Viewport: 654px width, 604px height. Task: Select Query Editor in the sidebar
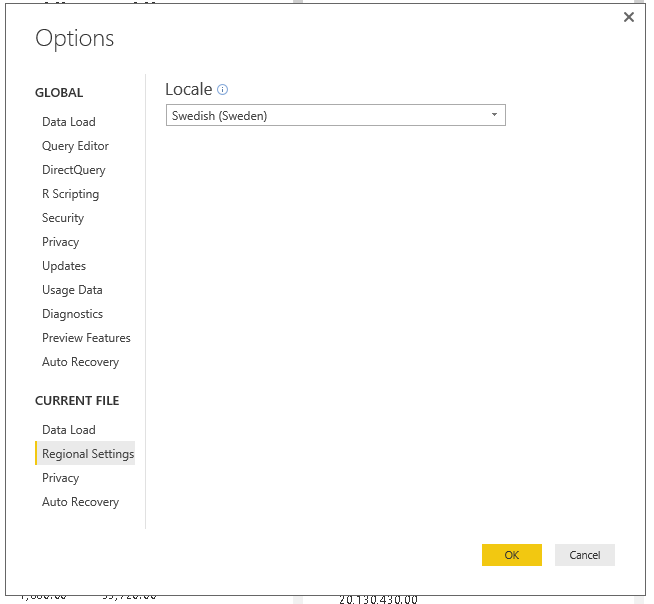tap(75, 146)
